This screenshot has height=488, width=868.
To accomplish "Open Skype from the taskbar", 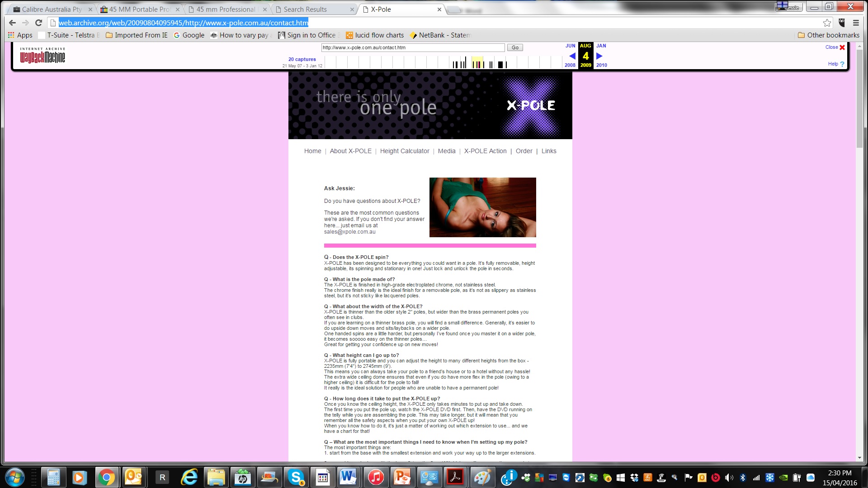I will coord(296,477).
